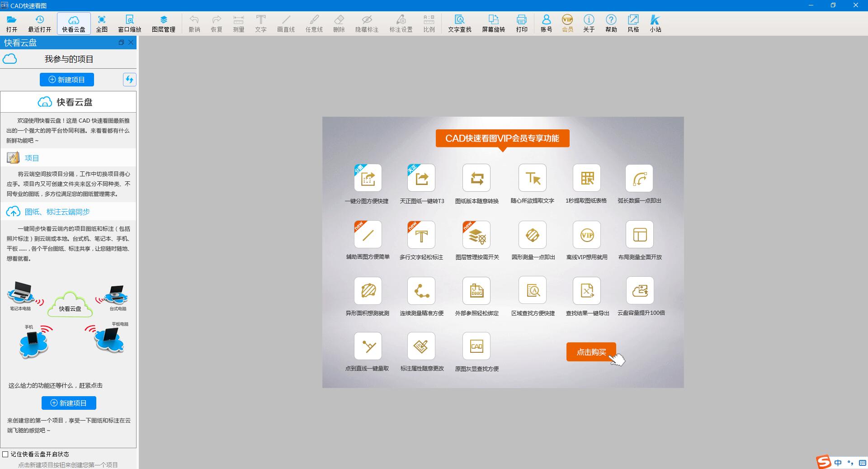Click the 项目 section title in cloud panel
Viewport: 868px width, 469px height.
point(32,158)
